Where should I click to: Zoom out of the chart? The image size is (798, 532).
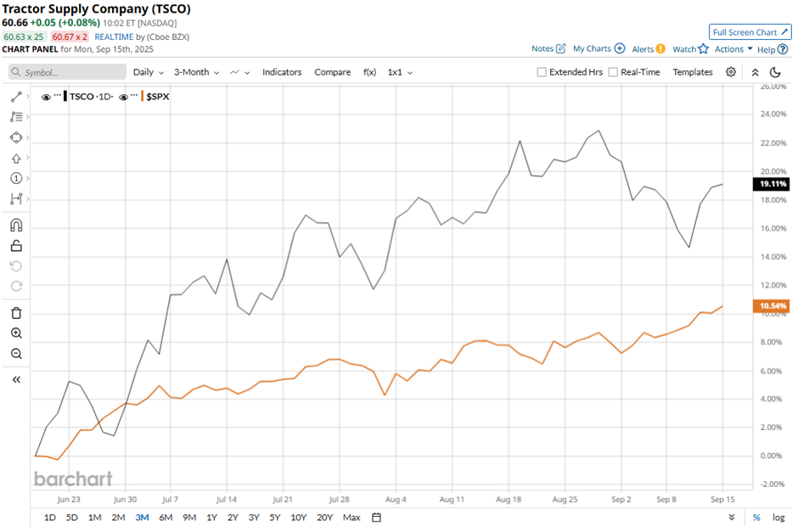(16, 354)
